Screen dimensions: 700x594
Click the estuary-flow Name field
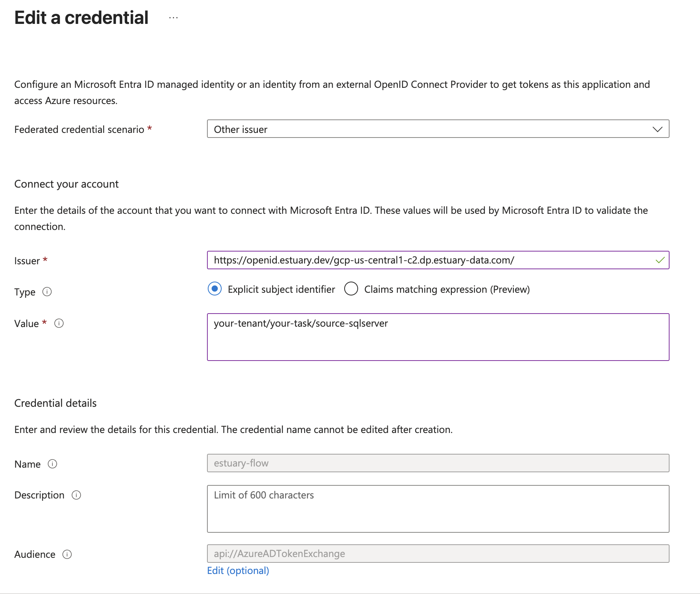coord(438,463)
